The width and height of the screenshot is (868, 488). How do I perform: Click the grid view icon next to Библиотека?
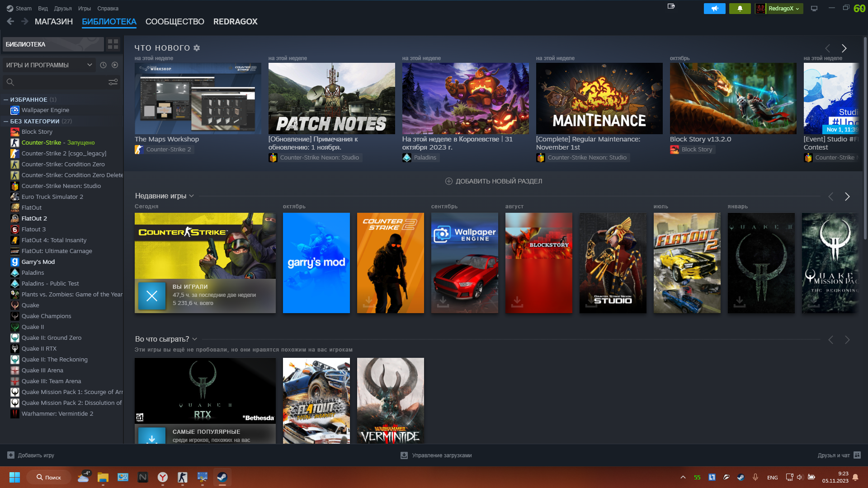tap(113, 44)
